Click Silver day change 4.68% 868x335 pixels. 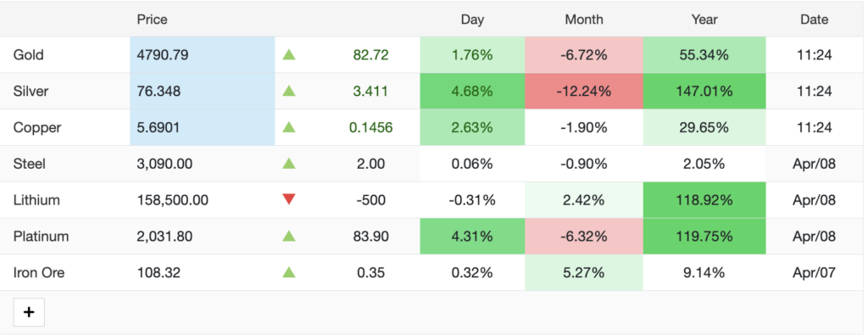pos(472,92)
